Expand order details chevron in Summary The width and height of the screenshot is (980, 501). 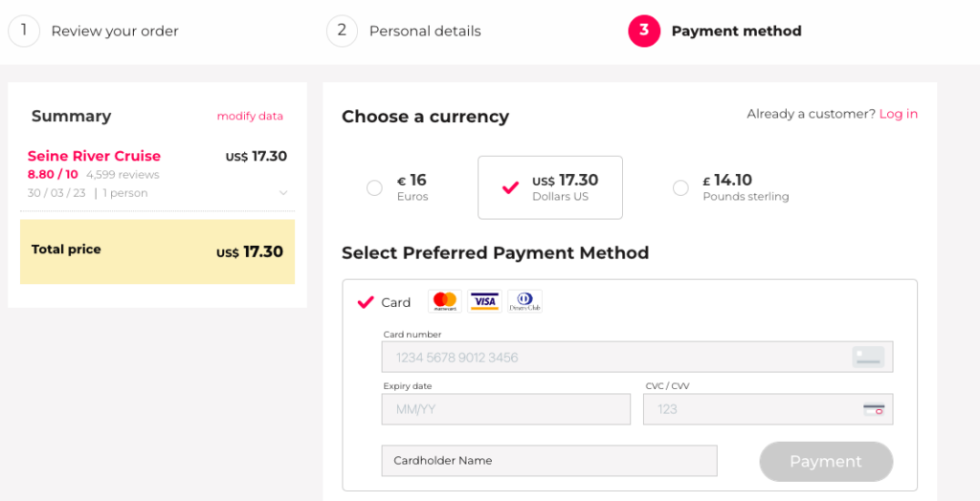pyautogui.click(x=283, y=193)
